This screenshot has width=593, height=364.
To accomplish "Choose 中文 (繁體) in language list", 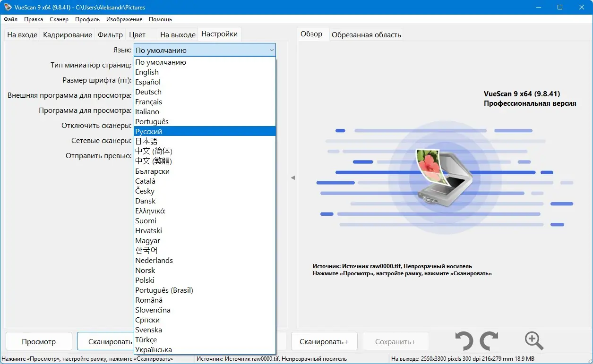I will [x=205, y=161].
